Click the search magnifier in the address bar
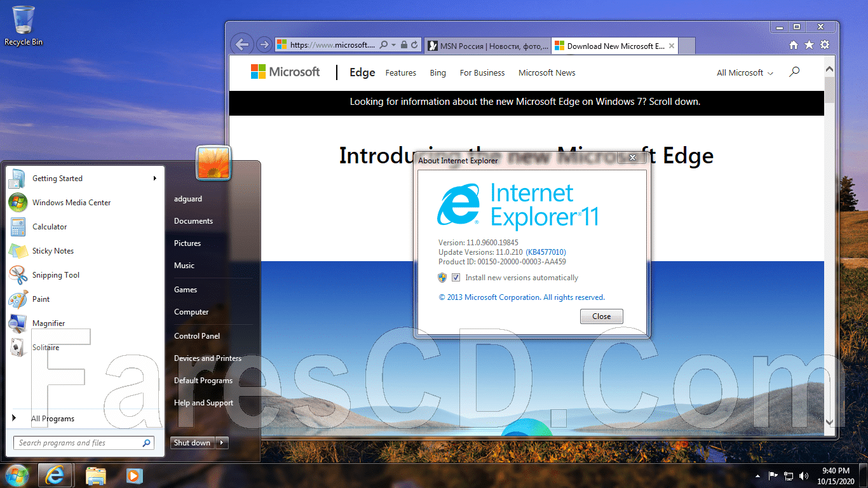 pos(384,45)
